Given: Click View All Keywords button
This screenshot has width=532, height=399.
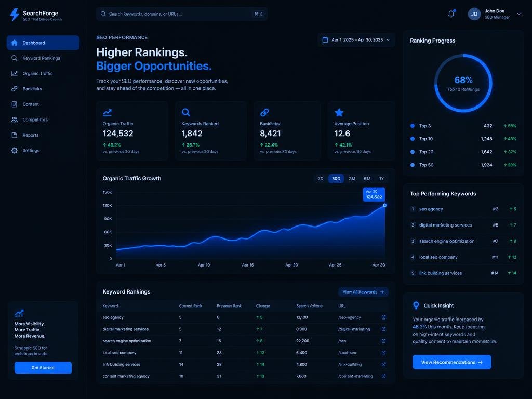Looking at the screenshot, I should 363,292.
